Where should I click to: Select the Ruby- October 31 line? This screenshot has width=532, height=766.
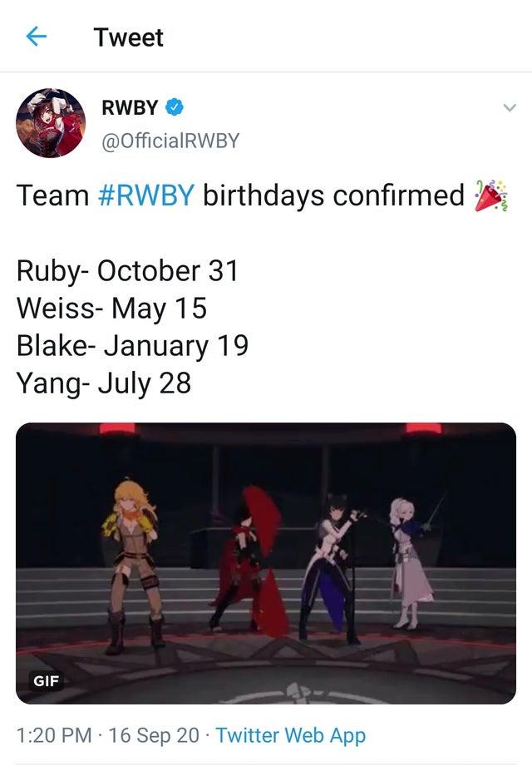(127, 270)
